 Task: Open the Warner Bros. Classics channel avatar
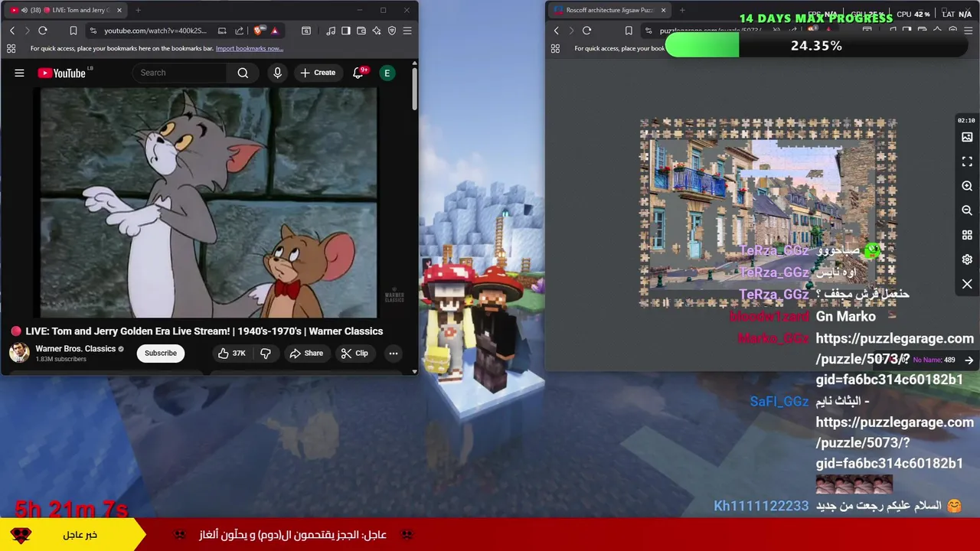[19, 353]
